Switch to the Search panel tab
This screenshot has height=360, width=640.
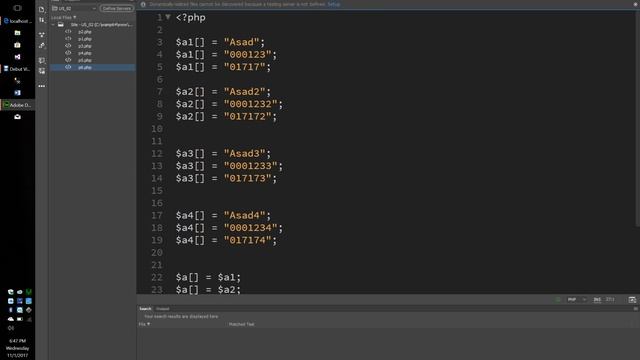145,309
